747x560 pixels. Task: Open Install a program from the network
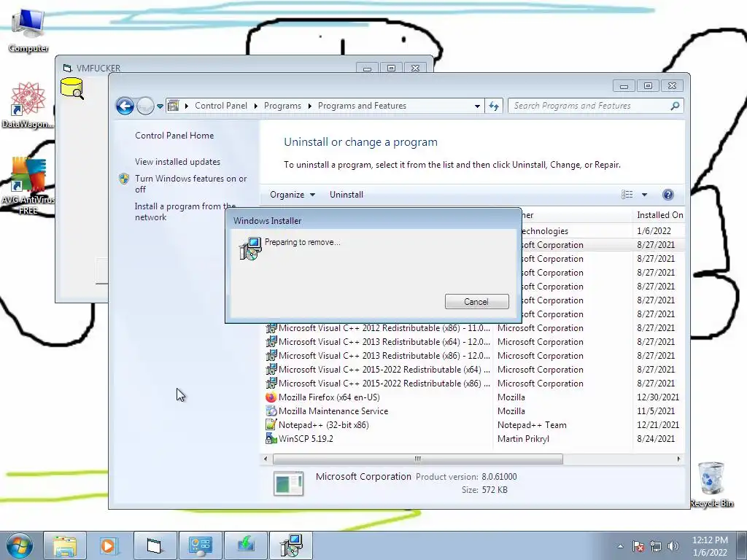185,211
